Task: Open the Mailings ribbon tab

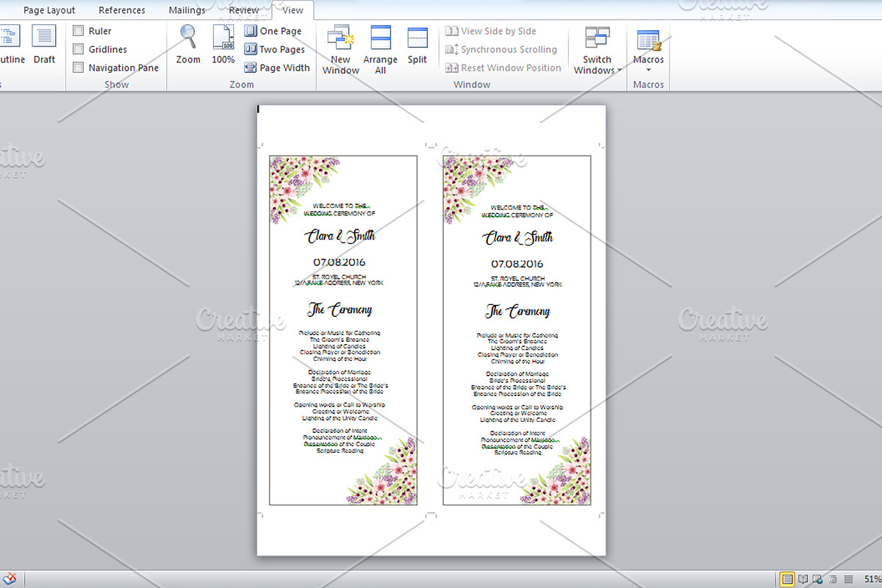Action: [x=186, y=10]
